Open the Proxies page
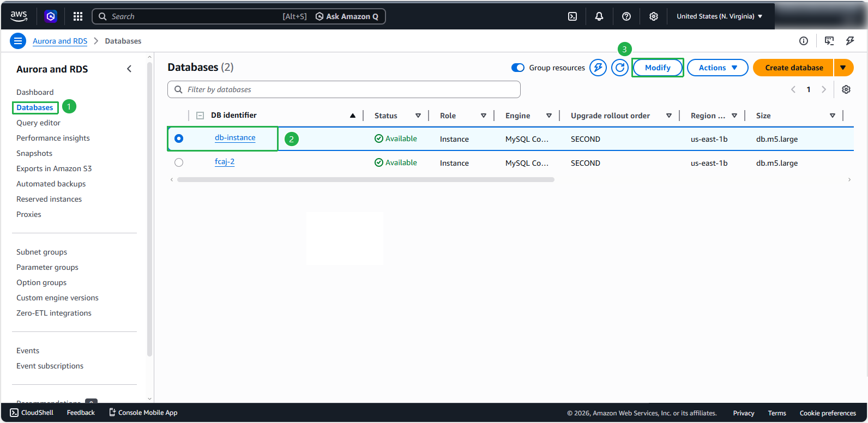This screenshot has height=423, width=868. 29,214
